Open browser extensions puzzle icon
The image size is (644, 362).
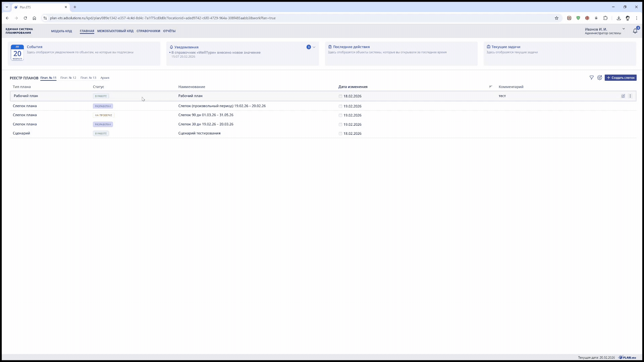pyautogui.click(x=605, y=18)
